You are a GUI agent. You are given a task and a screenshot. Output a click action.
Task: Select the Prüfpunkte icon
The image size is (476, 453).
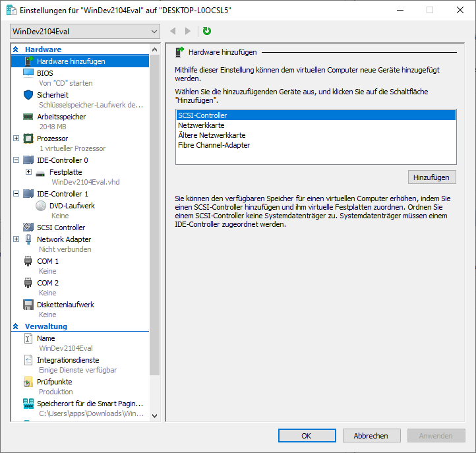28,382
